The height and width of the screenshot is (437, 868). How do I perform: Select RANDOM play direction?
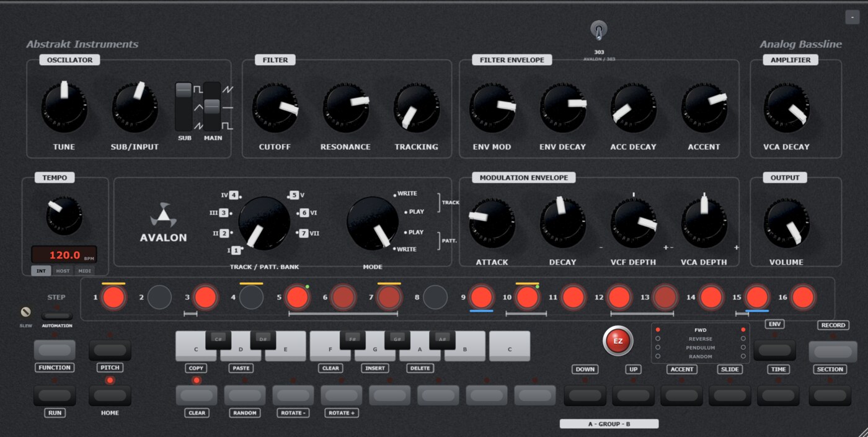[x=700, y=356]
